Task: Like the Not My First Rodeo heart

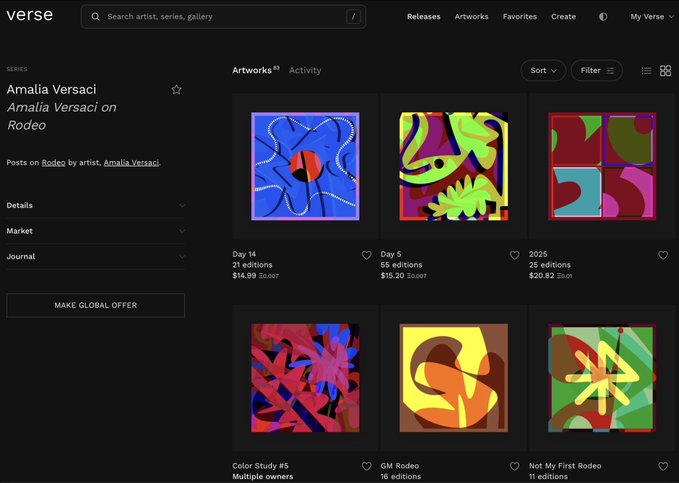Action: pyautogui.click(x=663, y=466)
